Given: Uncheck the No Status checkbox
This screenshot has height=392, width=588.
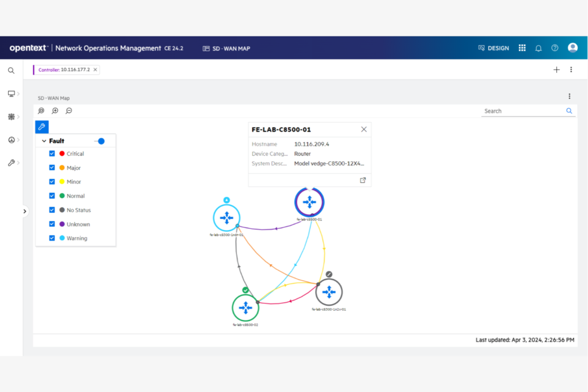Looking at the screenshot, I should click(52, 210).
